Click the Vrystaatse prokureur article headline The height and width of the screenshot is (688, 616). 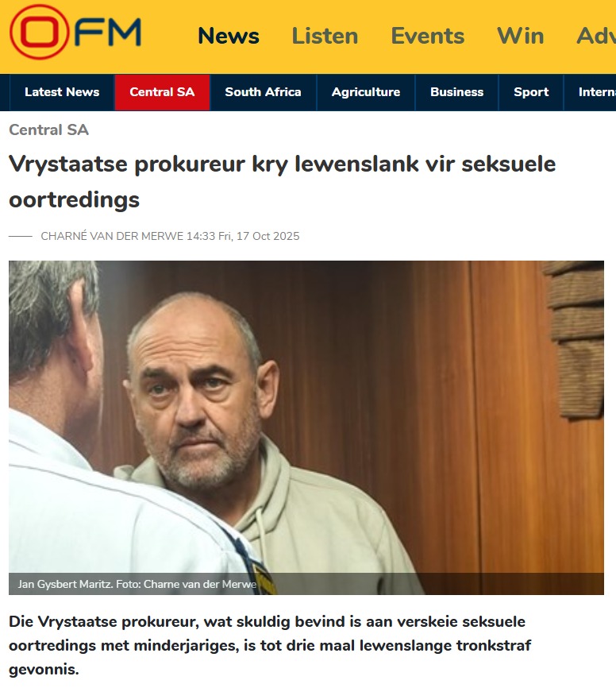pyautogui.click(x=283, y=182)
